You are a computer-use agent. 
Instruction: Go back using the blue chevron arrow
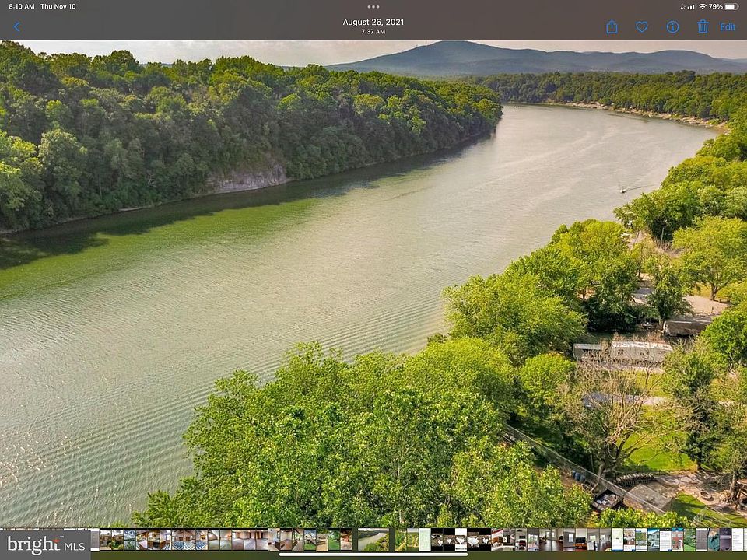pyautogui.click(x=17, y=27)
